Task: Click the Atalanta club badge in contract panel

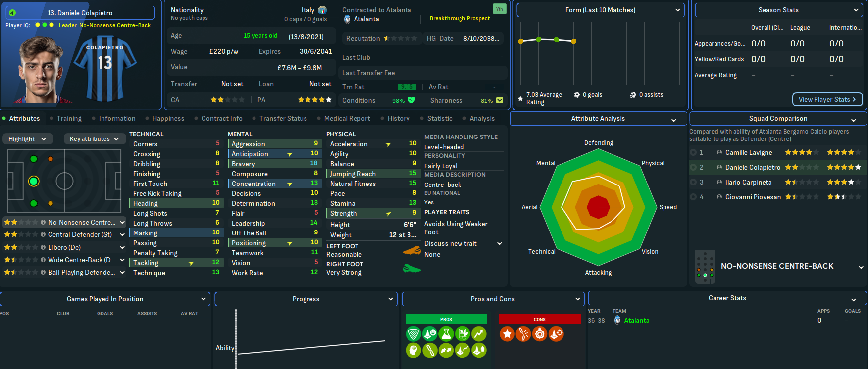Action: pyautogui.click(x=348, y=19)
